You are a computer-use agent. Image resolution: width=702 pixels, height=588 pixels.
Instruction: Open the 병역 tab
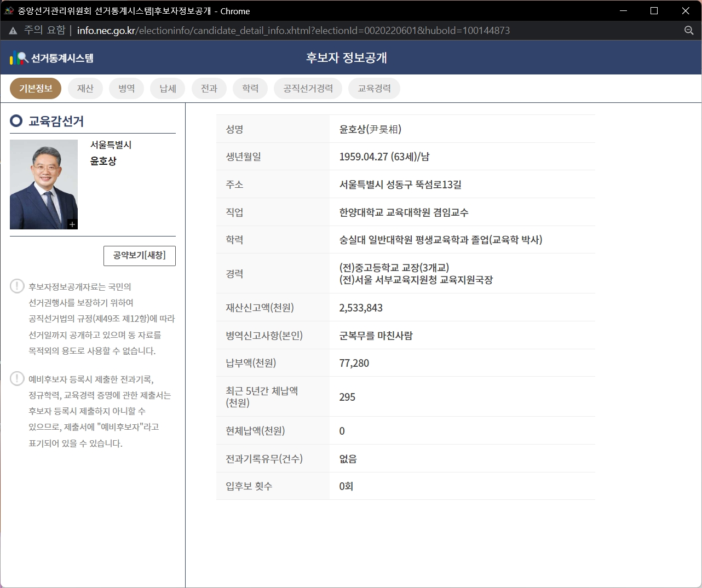tap(126, 89)
